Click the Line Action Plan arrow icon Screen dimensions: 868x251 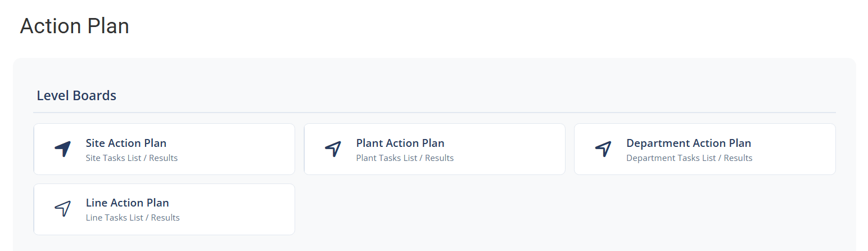63,209
